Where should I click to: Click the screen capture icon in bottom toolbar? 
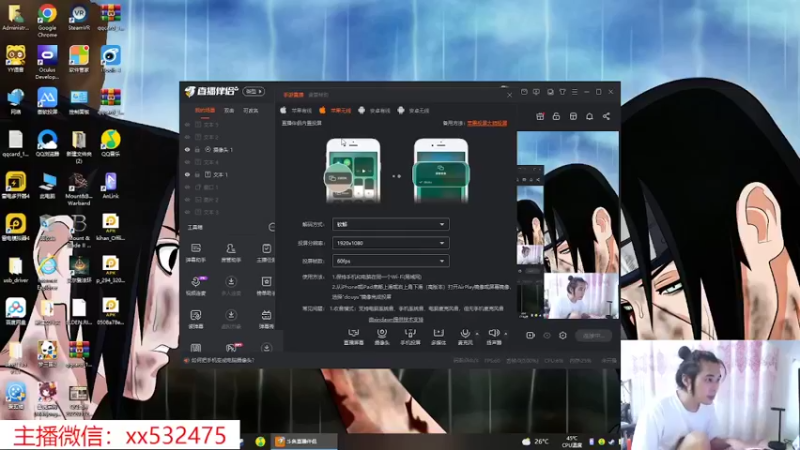(x=354, y=337)
